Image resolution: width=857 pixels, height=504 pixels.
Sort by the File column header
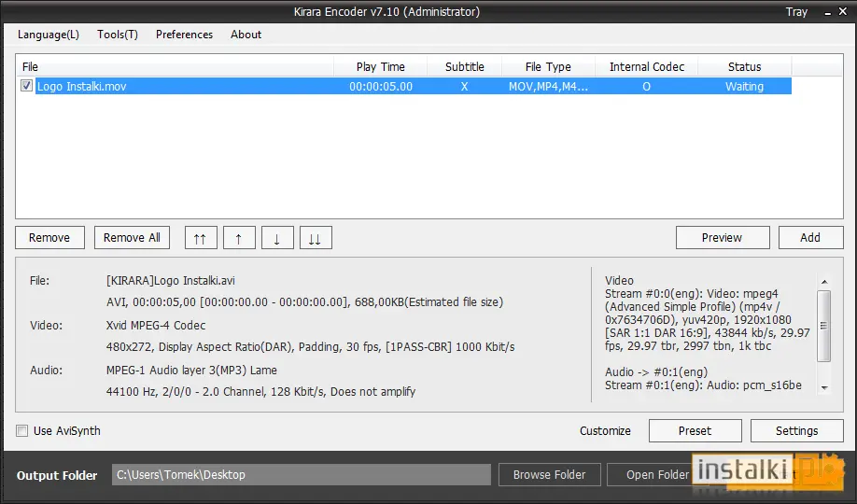175,66
